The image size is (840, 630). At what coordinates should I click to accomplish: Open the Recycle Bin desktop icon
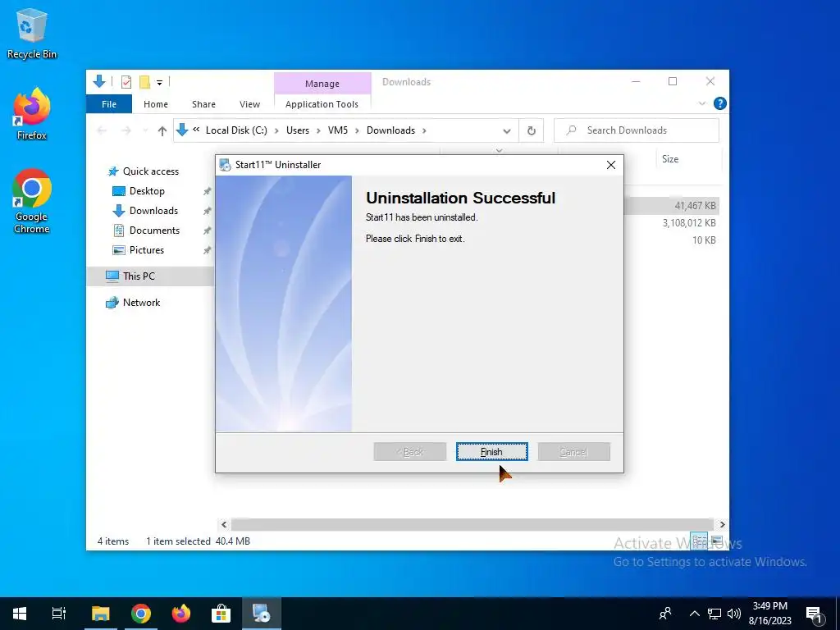32,33
